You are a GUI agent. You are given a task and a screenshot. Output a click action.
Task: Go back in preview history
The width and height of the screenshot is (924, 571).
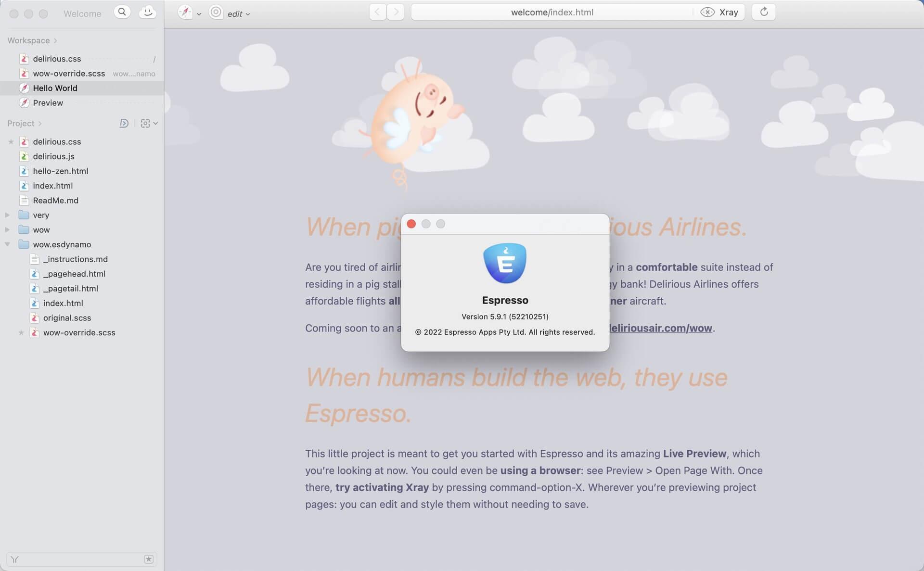pos(377,12)
